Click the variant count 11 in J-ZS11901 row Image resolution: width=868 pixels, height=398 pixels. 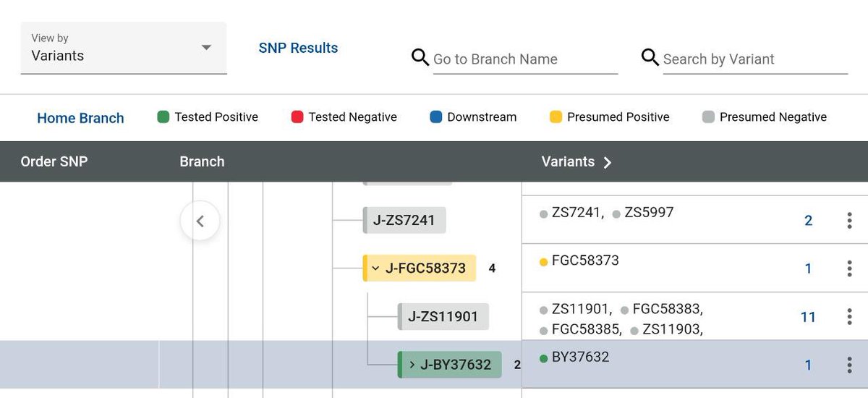click(x=808, y=317)
